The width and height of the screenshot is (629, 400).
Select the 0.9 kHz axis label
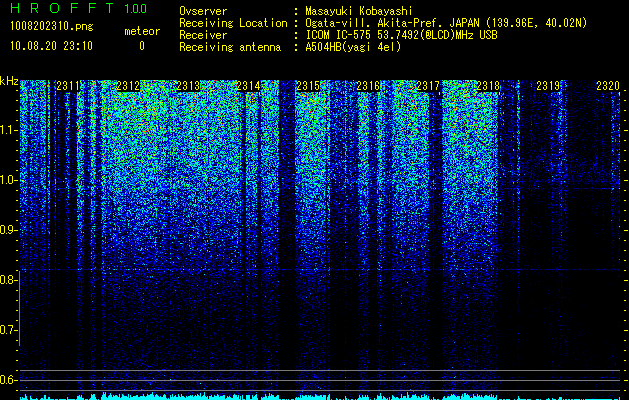[x=8, y=230]
